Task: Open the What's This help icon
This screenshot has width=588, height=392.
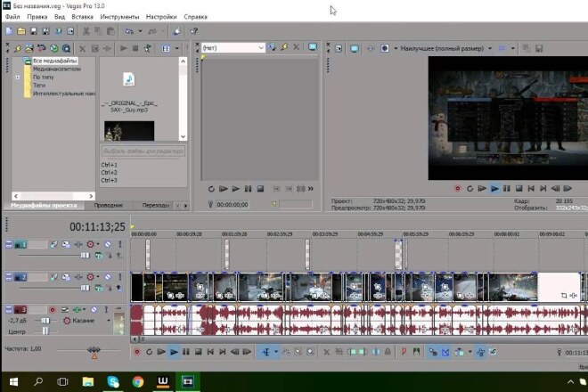Action: tap(194, 31)
